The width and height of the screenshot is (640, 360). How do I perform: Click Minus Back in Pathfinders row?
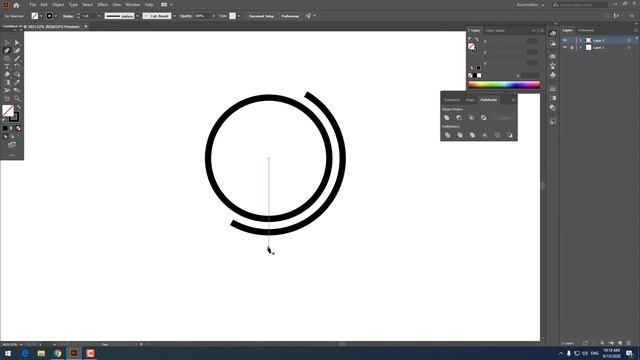pos(510,135)
